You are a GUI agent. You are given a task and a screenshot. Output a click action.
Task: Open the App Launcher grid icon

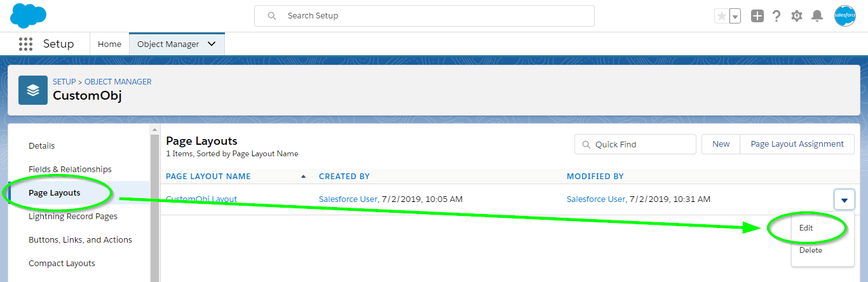(x=25, y=44)
